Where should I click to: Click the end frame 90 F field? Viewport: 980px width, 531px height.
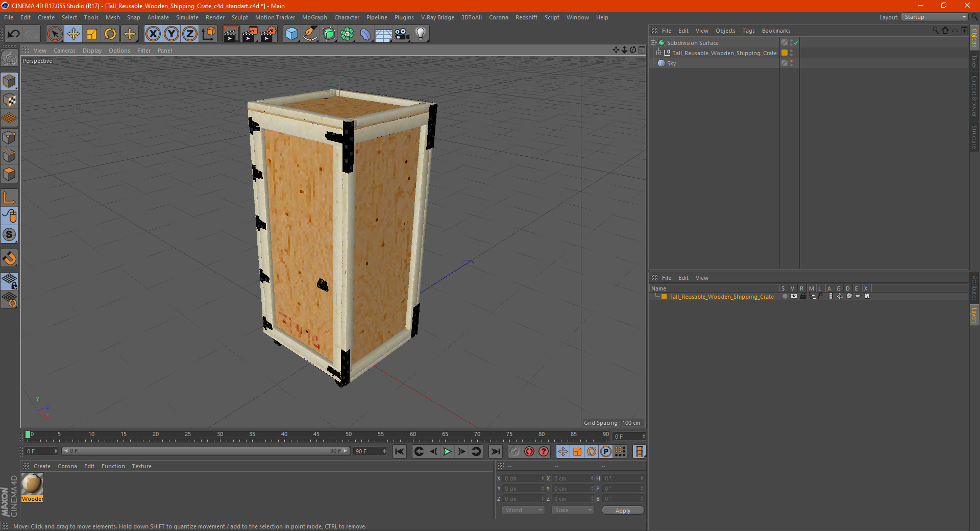(x=370, y=451)
